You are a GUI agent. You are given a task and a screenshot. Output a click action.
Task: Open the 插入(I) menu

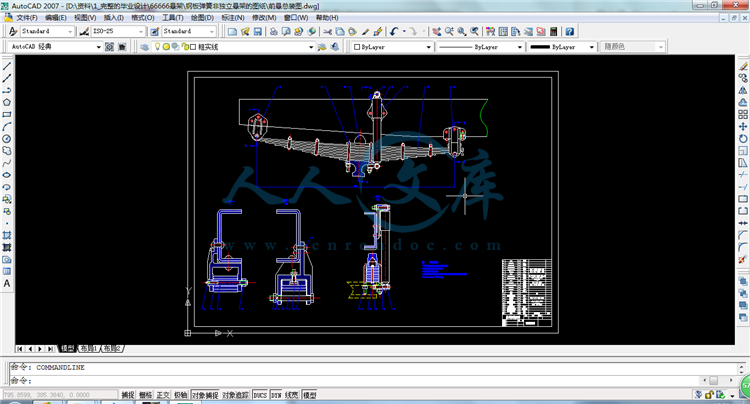click(113, 18)
